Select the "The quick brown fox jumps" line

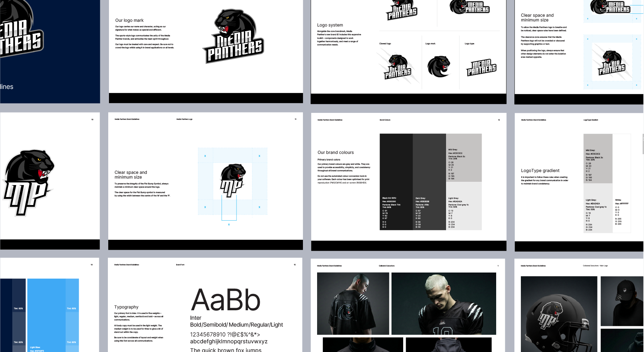226,350
